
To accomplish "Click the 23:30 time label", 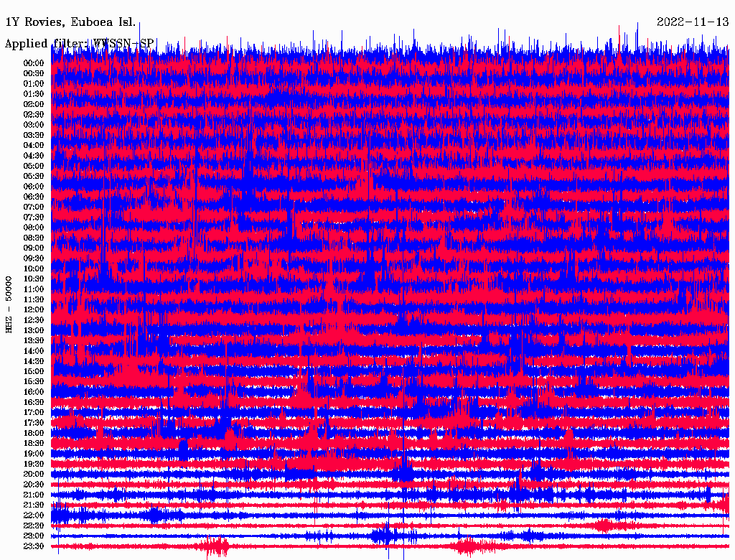I will click(x=34, y=546).
